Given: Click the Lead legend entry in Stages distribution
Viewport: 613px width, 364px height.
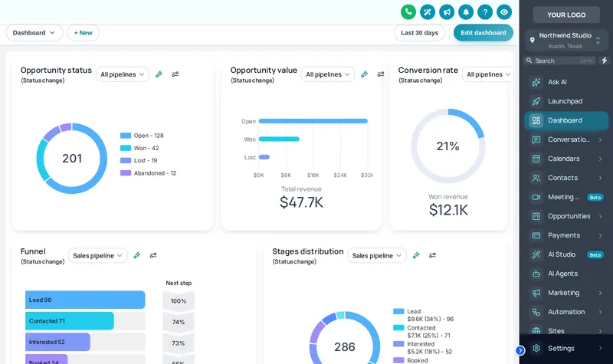Looking at the screenshot, I should 424,315.
